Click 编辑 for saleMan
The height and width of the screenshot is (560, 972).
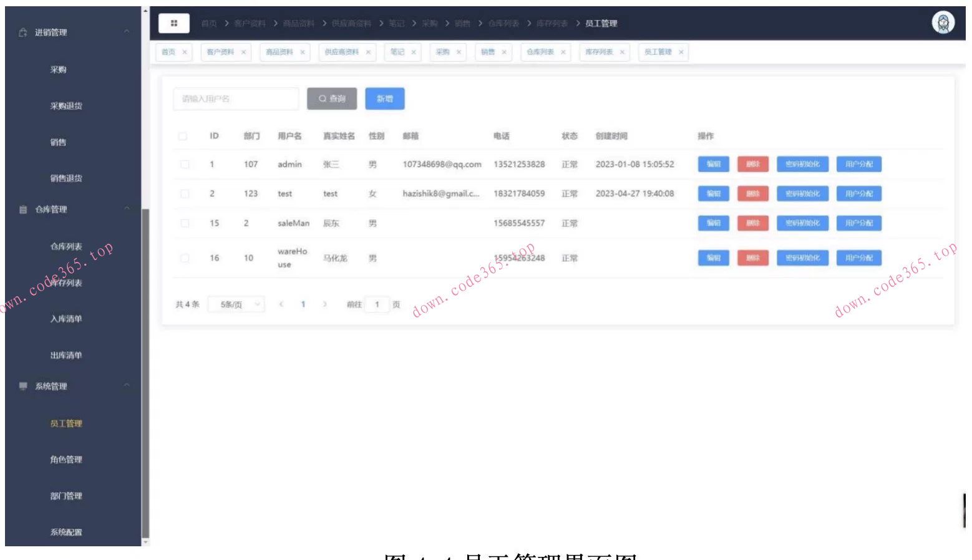coord(714,223)
